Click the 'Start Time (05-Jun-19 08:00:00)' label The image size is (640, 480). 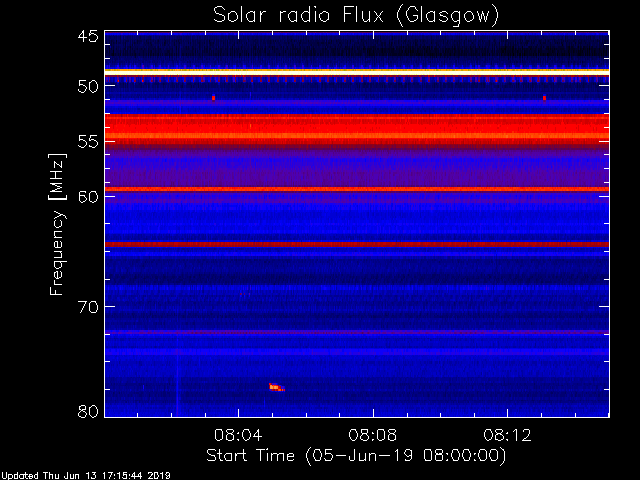356,455
